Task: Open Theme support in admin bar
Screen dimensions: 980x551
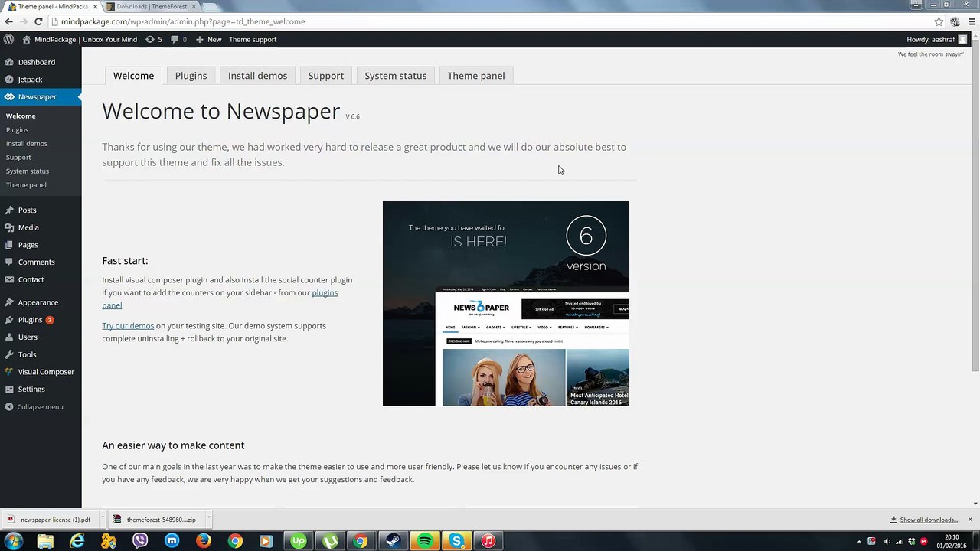Action: 253,39
